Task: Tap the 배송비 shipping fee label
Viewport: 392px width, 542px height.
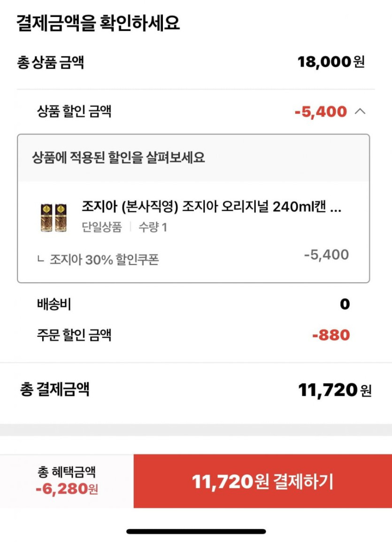Action: (x=54, y=304)
